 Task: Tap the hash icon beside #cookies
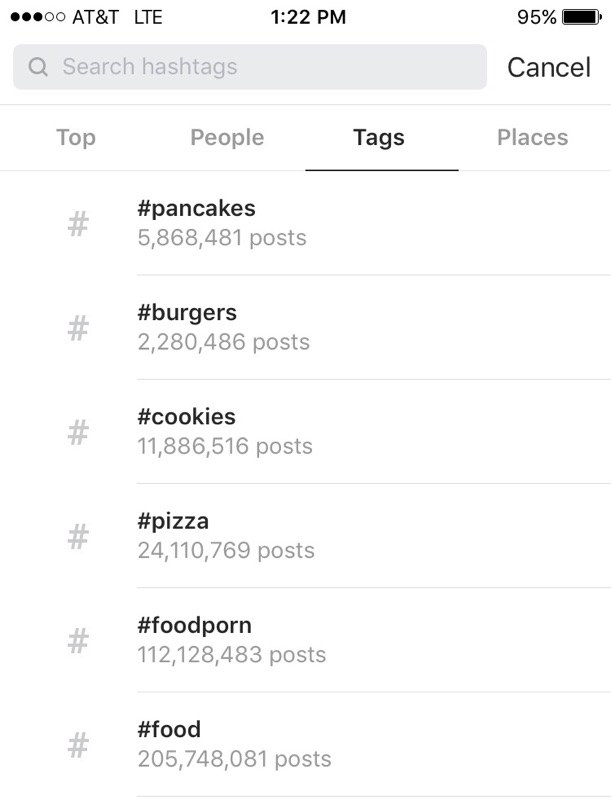[x=78, y=433]
